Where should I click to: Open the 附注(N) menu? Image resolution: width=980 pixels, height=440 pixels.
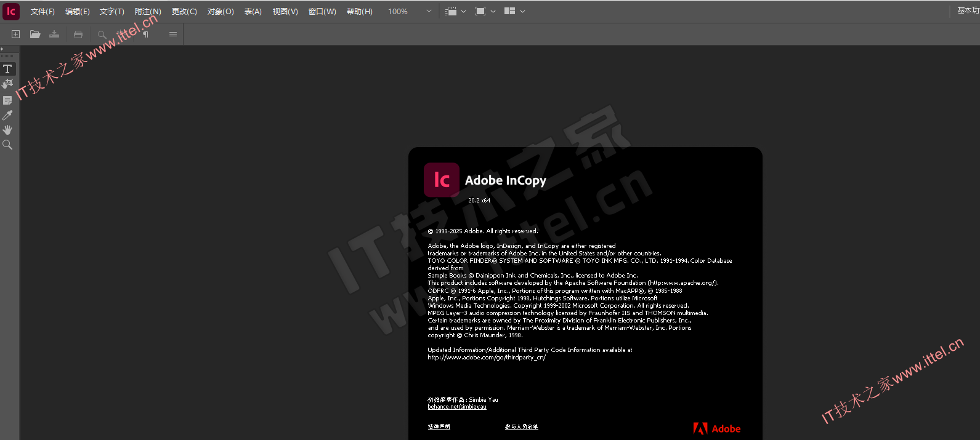pyautogui.click(x=148, y=12)
